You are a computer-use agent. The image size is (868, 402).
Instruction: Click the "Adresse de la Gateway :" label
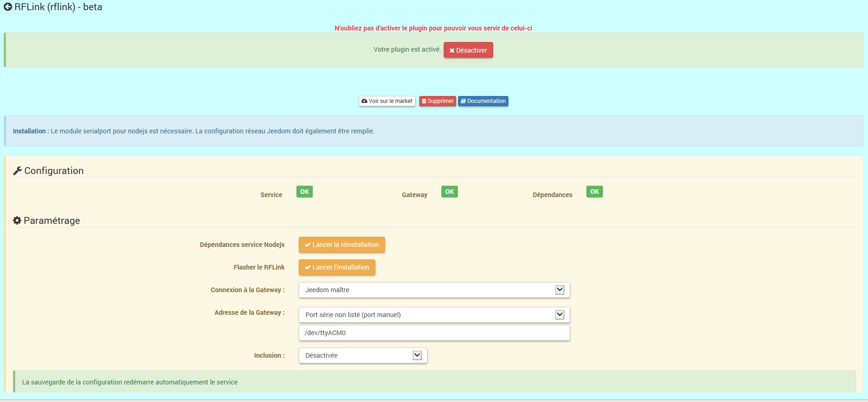pos(249,312)
